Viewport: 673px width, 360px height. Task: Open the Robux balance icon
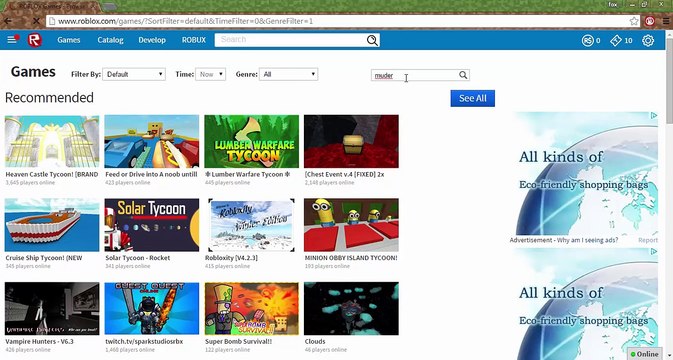[587, 41]
